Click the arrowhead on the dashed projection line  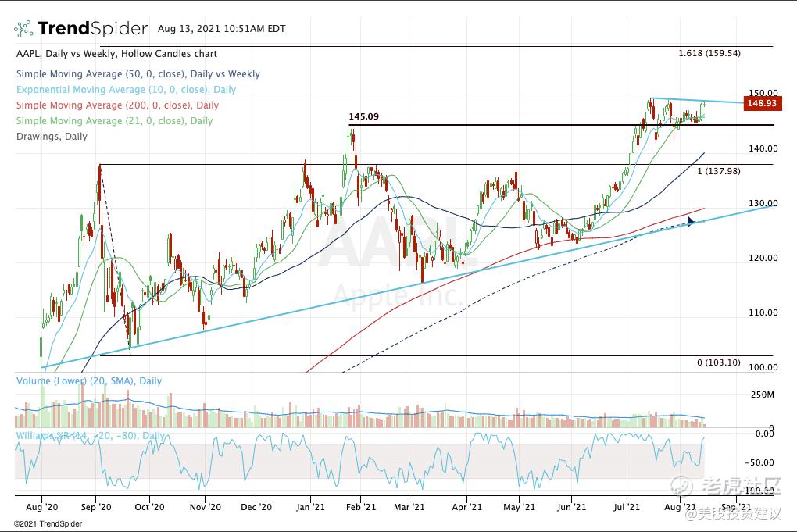(691, 222)
